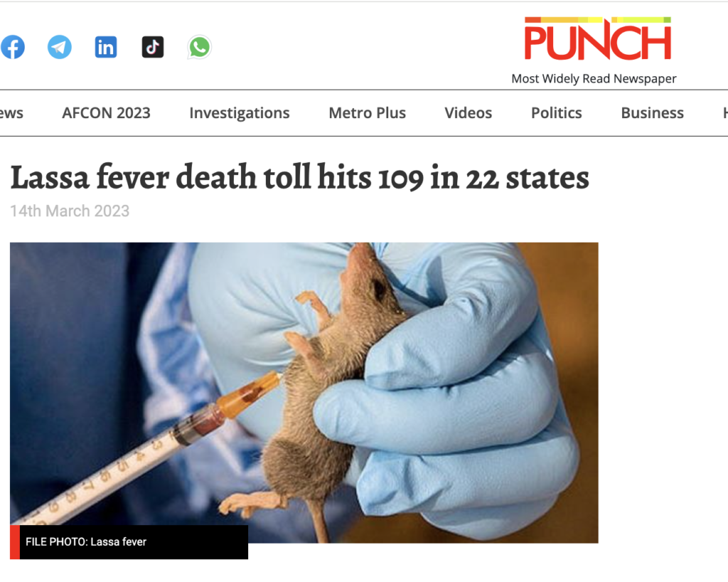The width and height of the screenshot is (728, 582).
Task: Click the Telegram icon
Action: pos(60,47)
